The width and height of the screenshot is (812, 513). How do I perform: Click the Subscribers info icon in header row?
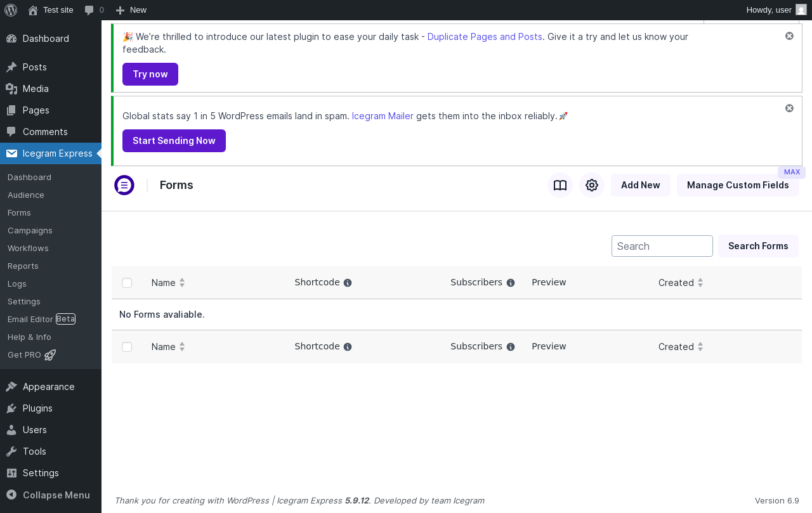[x=511, y=283]
